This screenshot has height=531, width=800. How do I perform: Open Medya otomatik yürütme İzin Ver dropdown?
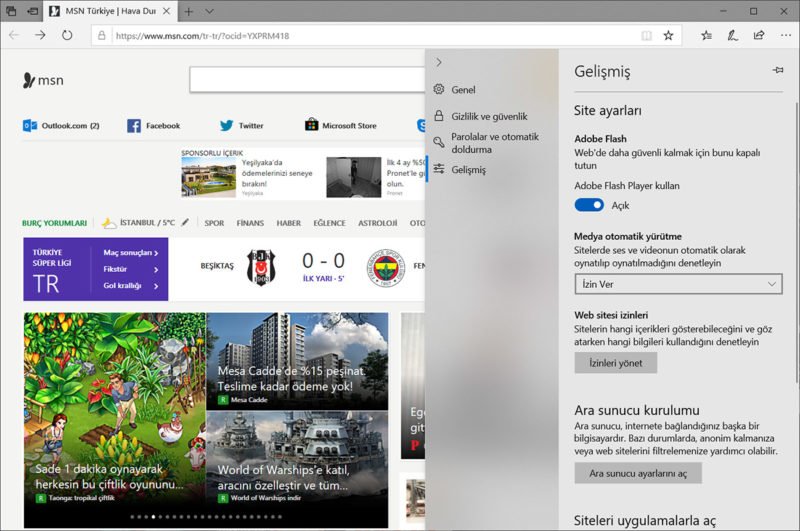(678, 284)
